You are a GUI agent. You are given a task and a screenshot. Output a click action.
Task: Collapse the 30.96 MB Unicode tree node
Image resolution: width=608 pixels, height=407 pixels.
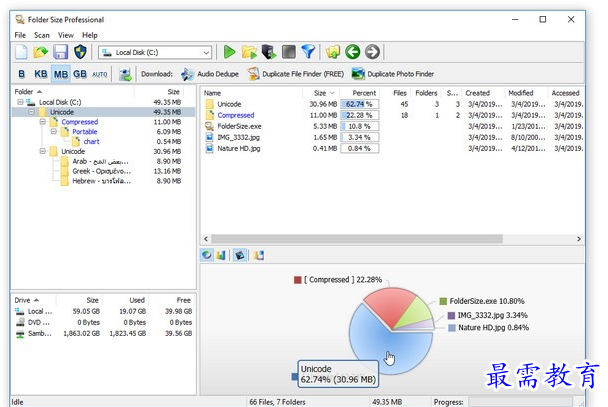click(x=43, y=151)
